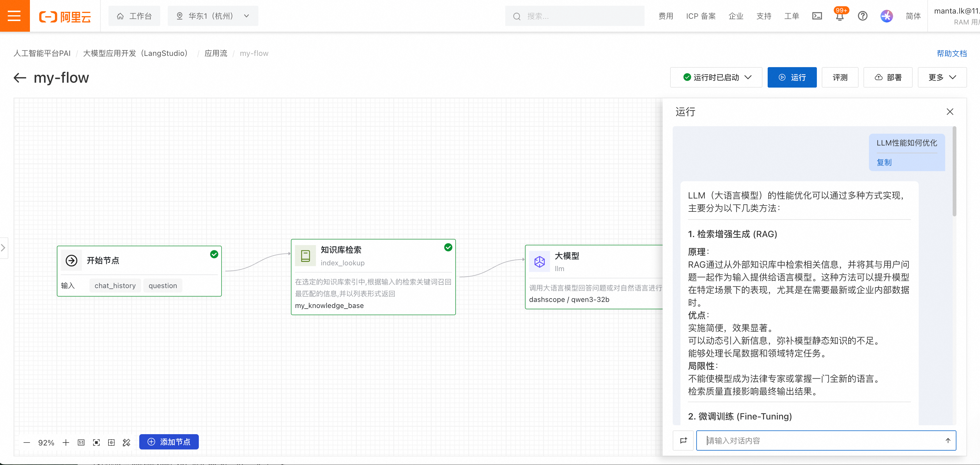Open the main hamburger menu
The width and height of the screenshot is (980, 465).
click(14, 16)
